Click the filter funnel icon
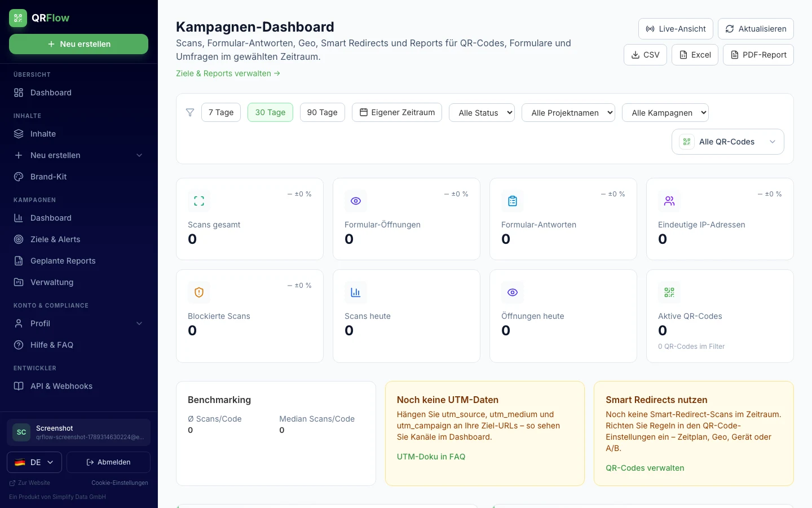The image size is (812, 508). coord(190,112)
